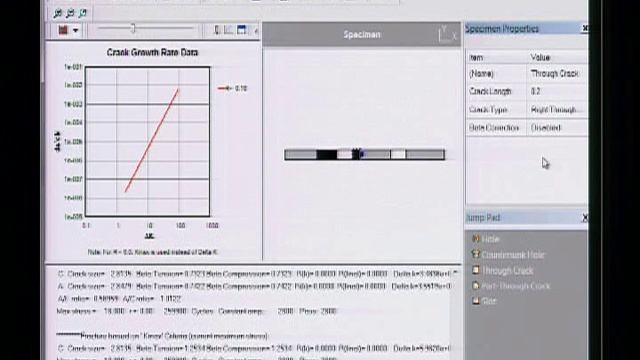Click the second magnifier zoom icon

(70, 13)
